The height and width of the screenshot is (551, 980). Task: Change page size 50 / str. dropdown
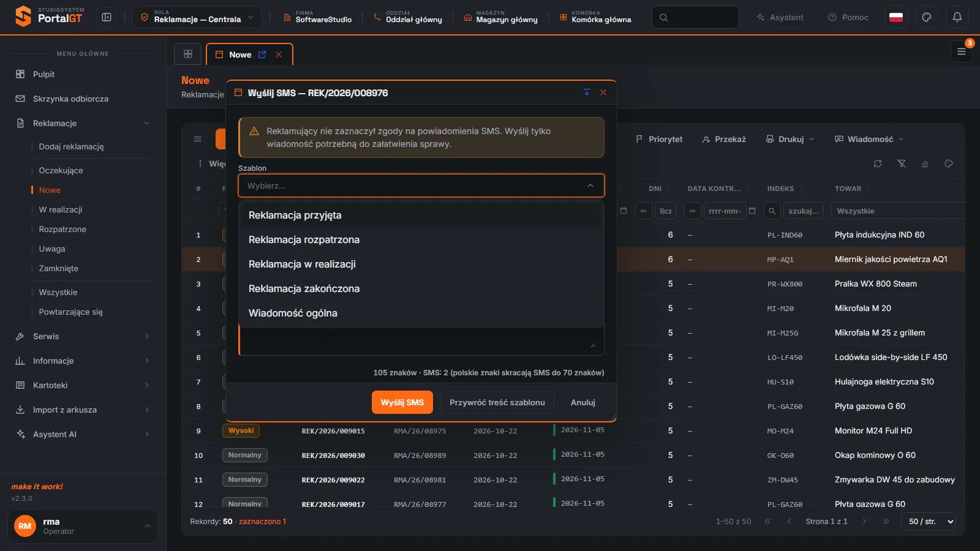tap(929, 522)
